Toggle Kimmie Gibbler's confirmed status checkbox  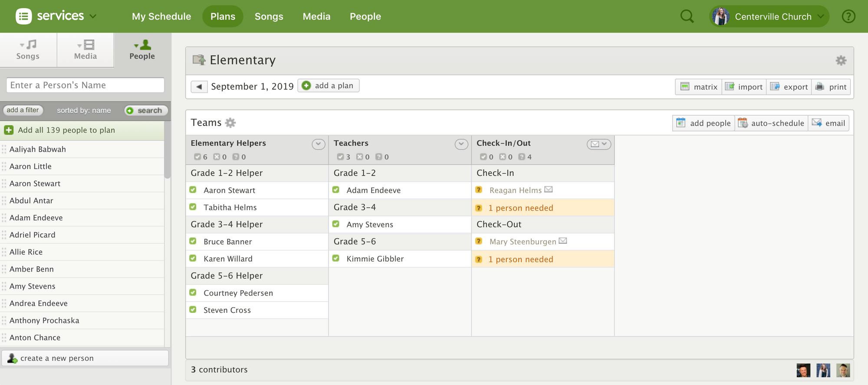tap(336, 259)
